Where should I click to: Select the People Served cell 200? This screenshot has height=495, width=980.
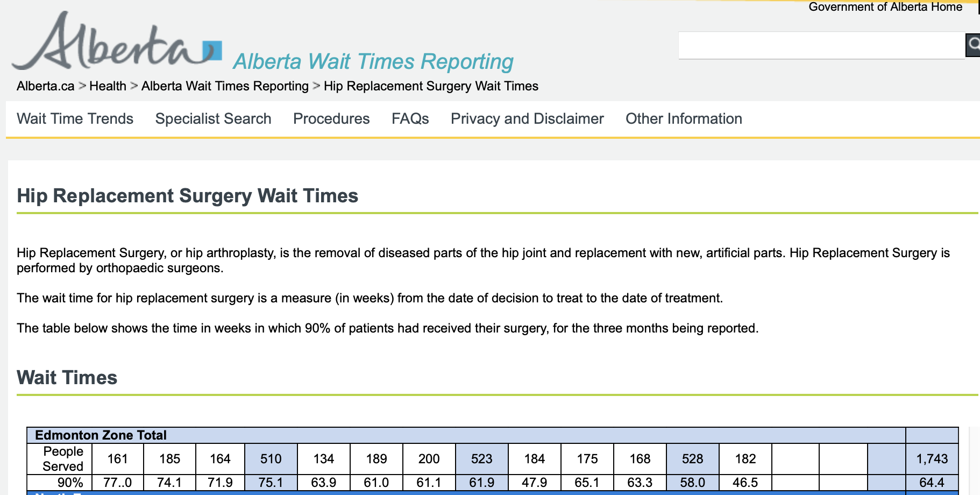click(429, 459)
